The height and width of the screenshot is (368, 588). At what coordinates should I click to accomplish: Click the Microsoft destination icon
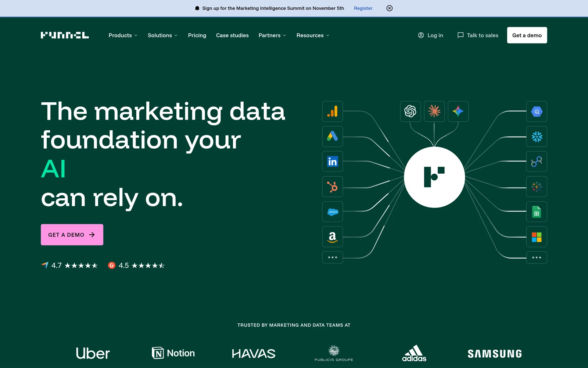(x=537, y=237)
